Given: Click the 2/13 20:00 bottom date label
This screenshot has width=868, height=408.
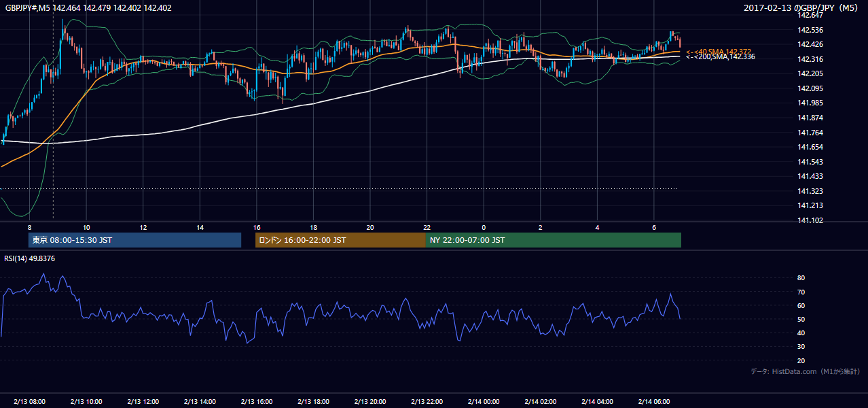Looking at the screenshot, I should click(370, 402).
